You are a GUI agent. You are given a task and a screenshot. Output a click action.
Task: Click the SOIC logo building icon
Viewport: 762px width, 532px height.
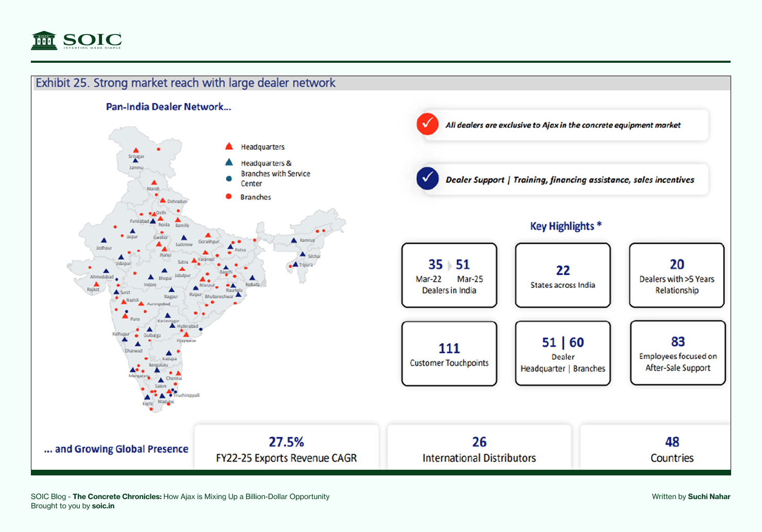pyautogui.click(x=44, y=40)
